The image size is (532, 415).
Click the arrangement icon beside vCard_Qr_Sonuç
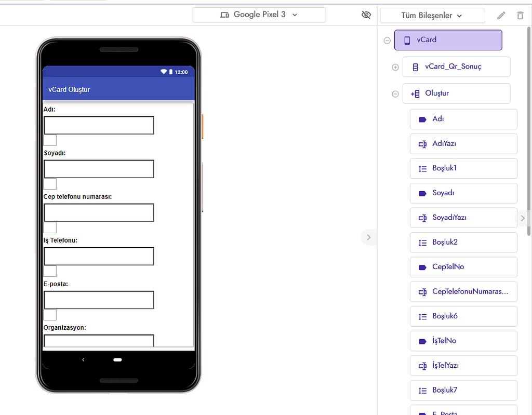[x=414, y=66]
